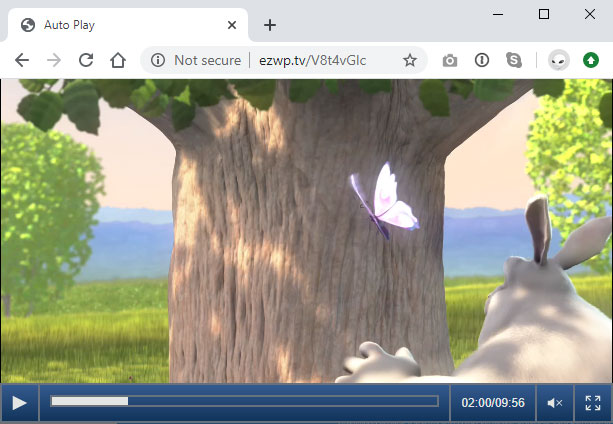This screenshot has height=424, width=613.
Task: Bookmark this page with the star
Action: [x=410, y=60]
